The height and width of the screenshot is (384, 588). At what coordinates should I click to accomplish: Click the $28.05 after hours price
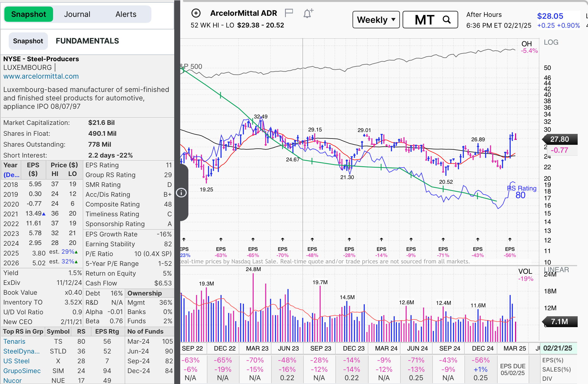click(550, 16)
